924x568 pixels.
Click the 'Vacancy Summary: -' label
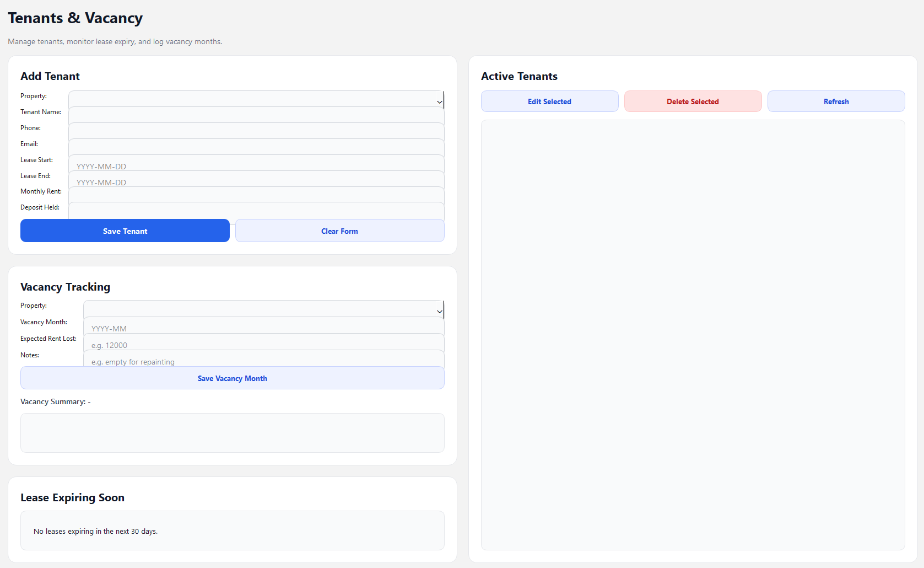(56, 401)
